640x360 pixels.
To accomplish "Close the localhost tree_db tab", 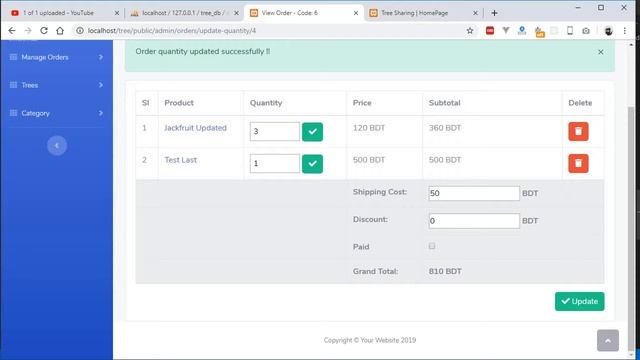I will [x=236, y=13].
